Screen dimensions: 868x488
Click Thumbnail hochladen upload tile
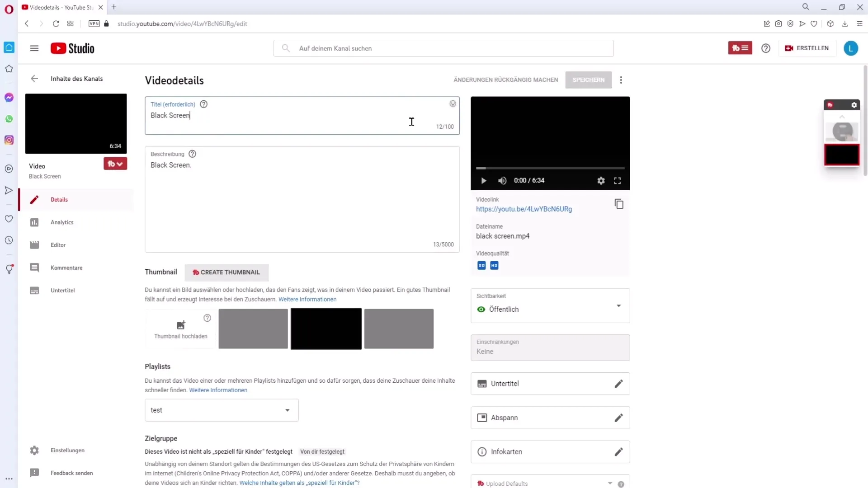click(x=180, y=329)
